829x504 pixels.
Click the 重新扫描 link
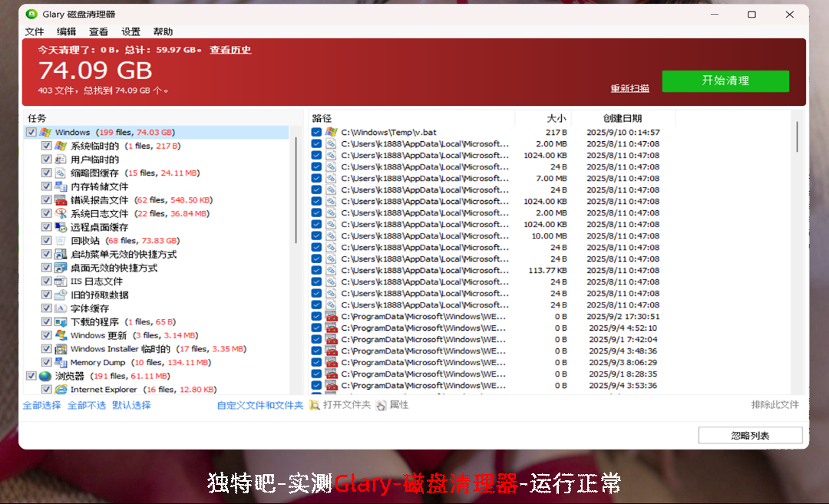[629, 88]
